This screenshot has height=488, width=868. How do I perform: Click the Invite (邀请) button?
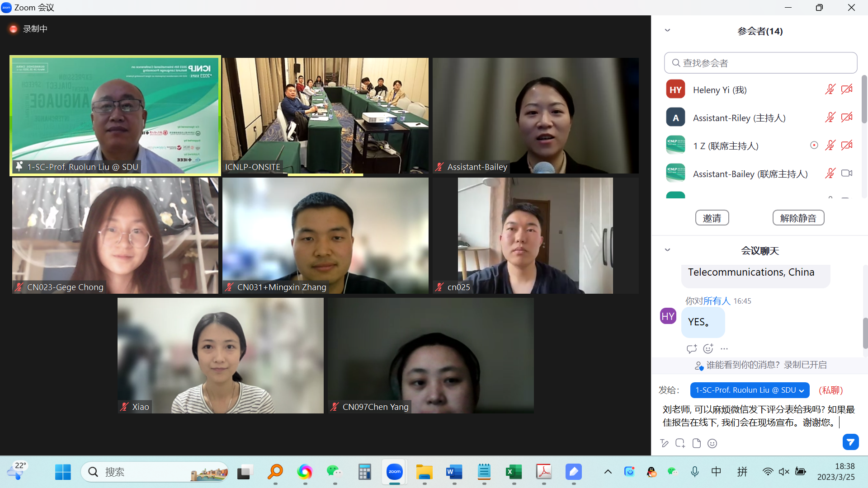712,218
